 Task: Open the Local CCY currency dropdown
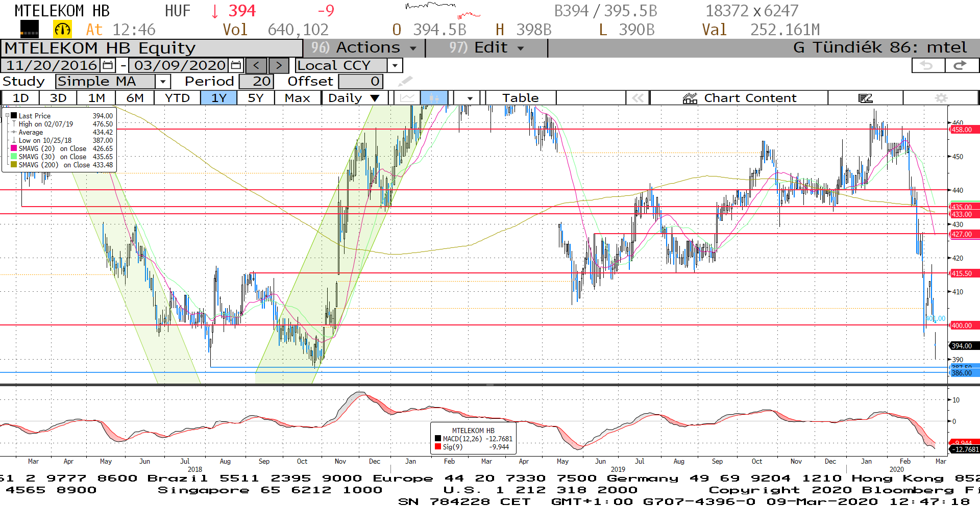tap(395, 65)
